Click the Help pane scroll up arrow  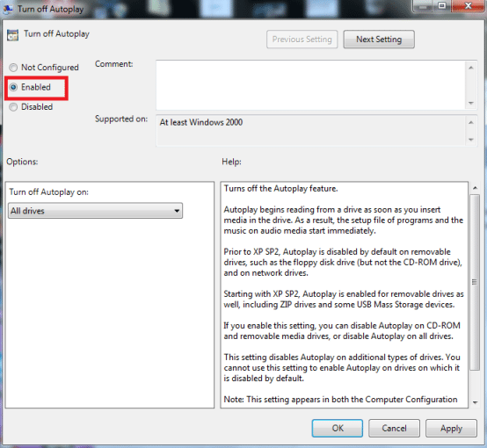(475, 187)
